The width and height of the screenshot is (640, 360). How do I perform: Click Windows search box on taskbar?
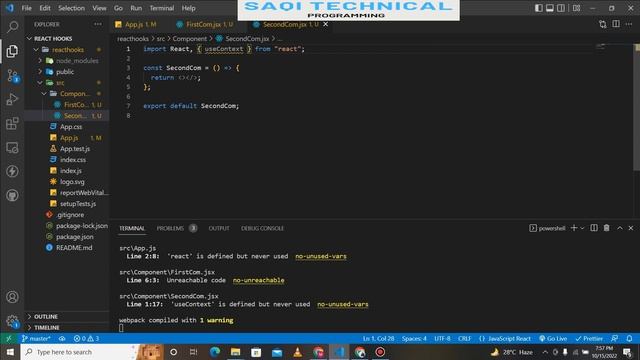(x=78, y=352)
